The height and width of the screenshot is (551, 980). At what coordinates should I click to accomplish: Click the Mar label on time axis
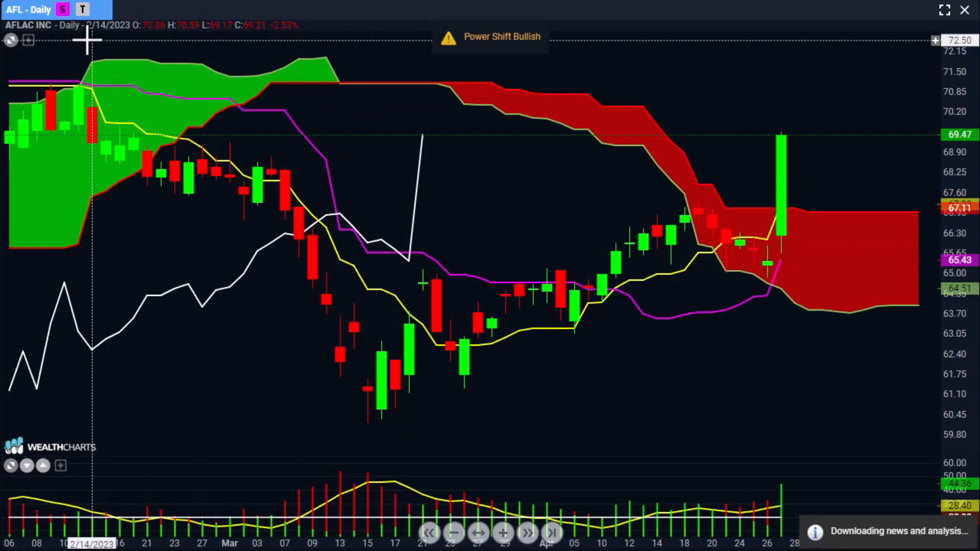pos(230,543)
